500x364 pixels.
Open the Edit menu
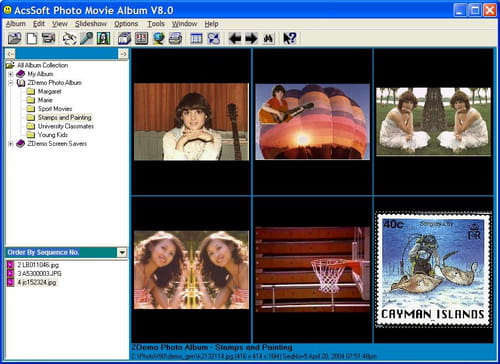[x=39, y=24]
